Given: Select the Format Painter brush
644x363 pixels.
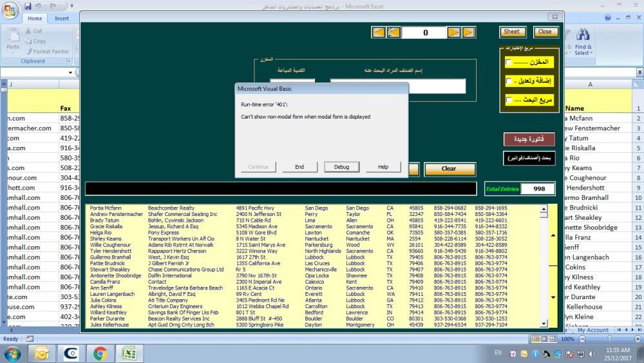Looking at the screenshot, I should (x=29, y=52).
